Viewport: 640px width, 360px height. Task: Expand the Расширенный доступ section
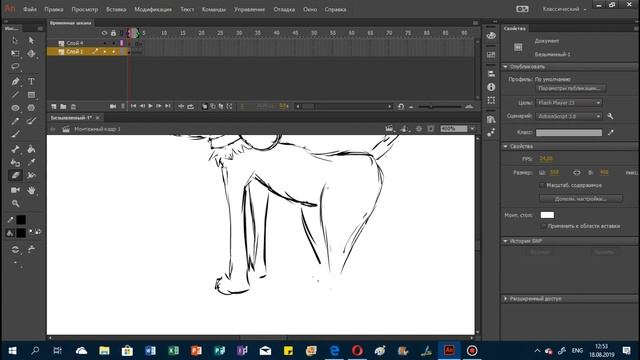click(505, 299)
